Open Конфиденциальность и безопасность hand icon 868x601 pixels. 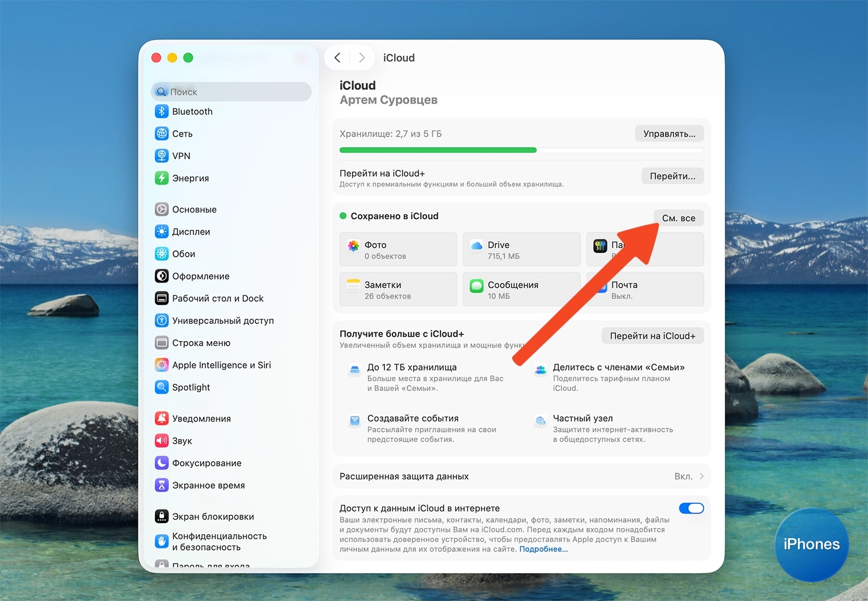click(161, 541)
